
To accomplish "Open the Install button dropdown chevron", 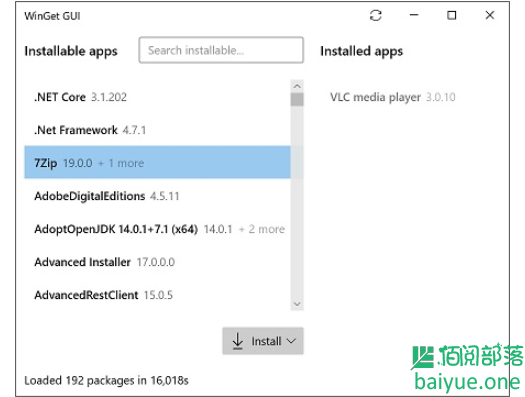I will [292, 341].
